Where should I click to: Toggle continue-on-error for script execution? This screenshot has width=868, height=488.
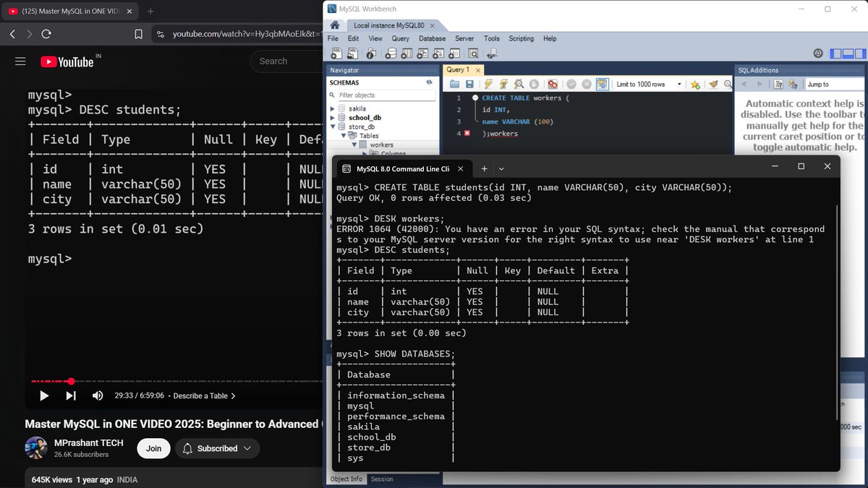(x=553, y=85)
